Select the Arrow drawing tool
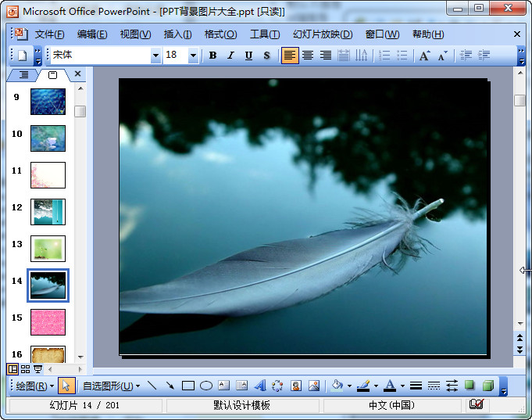The image size is (532, 420). [x=170, y=386]
